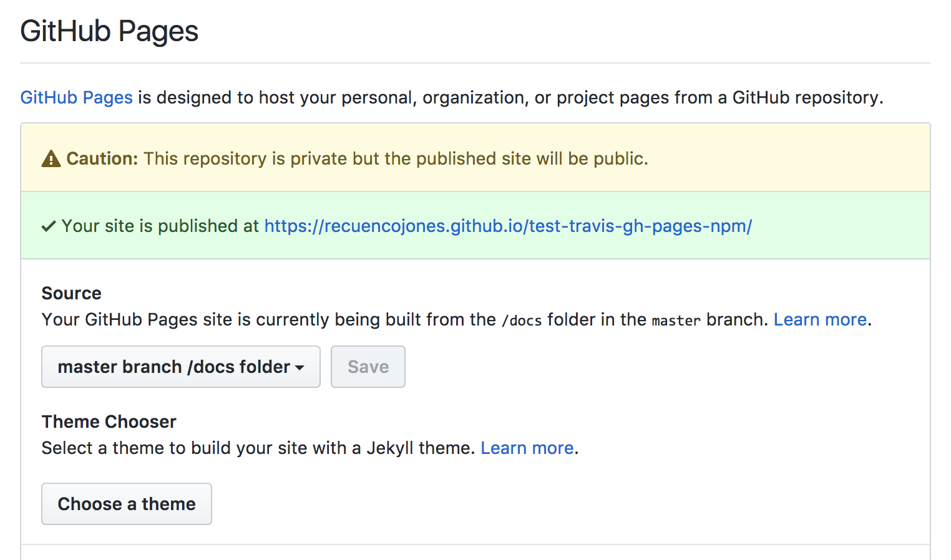This screenshot has width=951, height=560.
Task: Click 'Select a theme to build' description
Action: click(x=258, y=448)
